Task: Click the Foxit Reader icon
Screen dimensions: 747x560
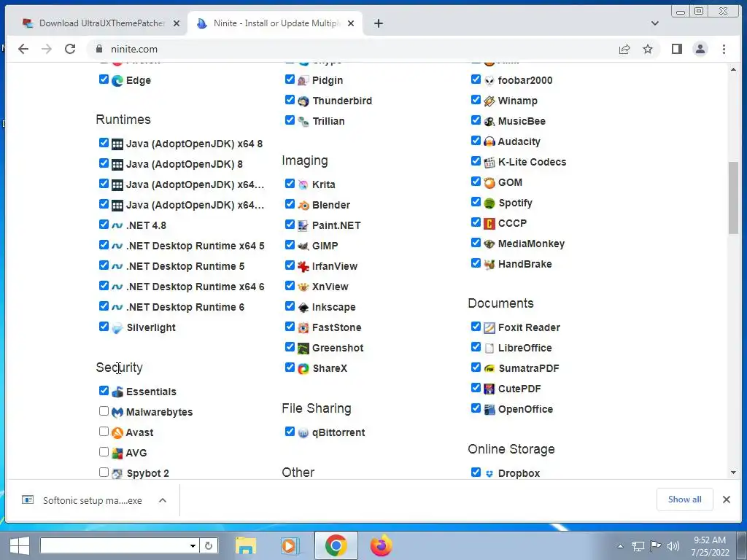Action: 489,327
